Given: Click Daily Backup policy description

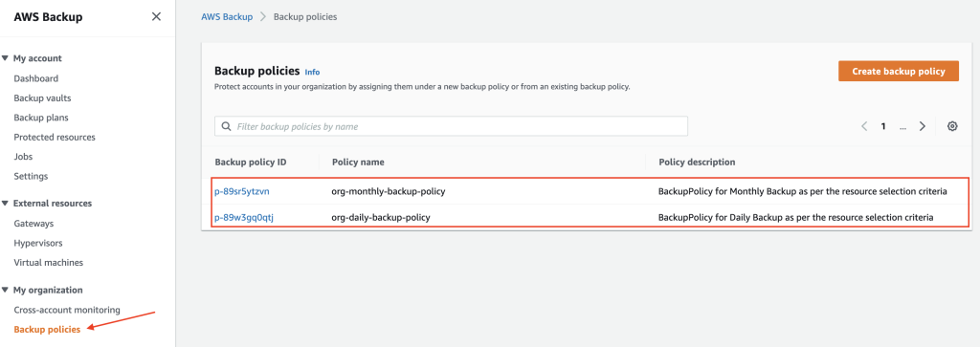Looking at the screenshot, I should point(795,217).
